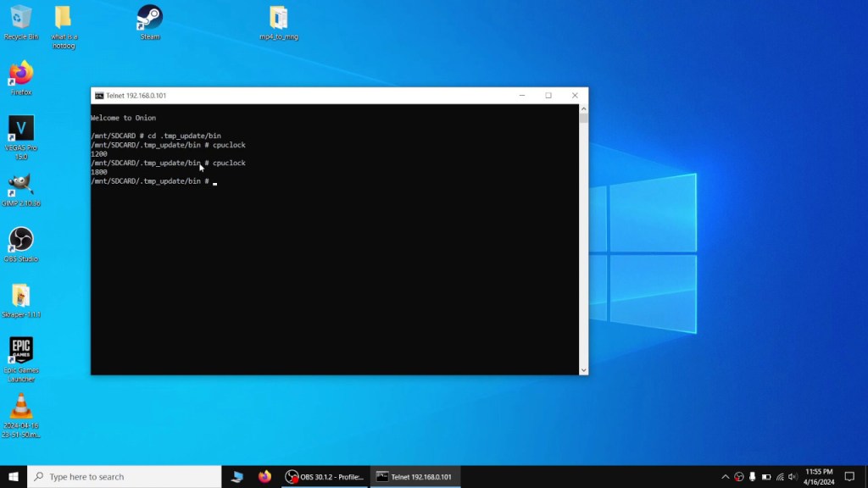This screenshot has width=868, height=488.
Task: Open Microsoft Edge from the taskbar
Action: (x=237, y=476)
